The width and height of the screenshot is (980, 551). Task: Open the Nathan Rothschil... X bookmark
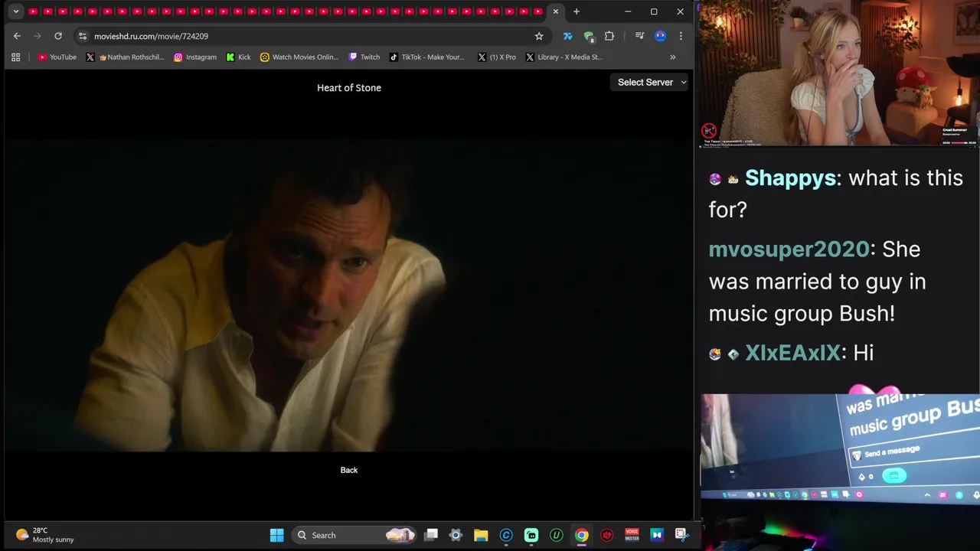pos(126,57)
